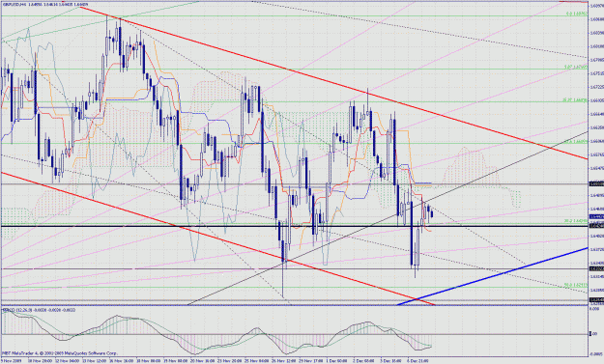The height and width of the screenshot is (364, 604).
Task: Select the Fibonacci 50.0 level label
Action: [x=576, y=285]
